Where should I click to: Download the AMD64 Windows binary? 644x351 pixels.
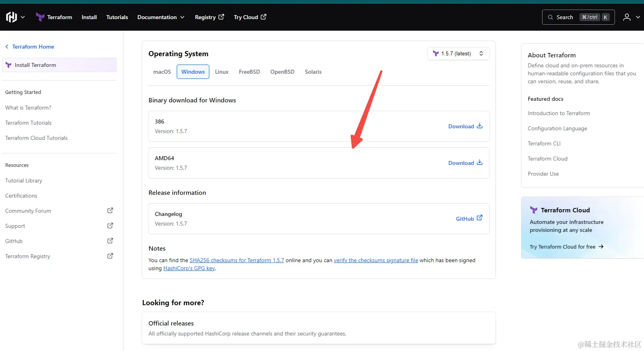point(465,163)
